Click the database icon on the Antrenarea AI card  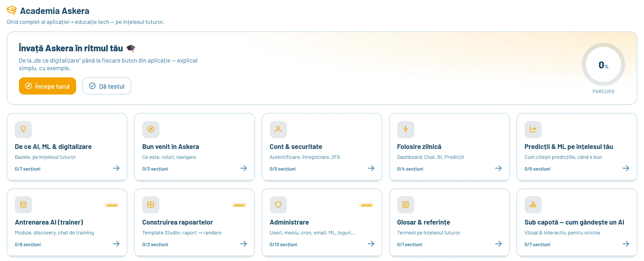23,205
